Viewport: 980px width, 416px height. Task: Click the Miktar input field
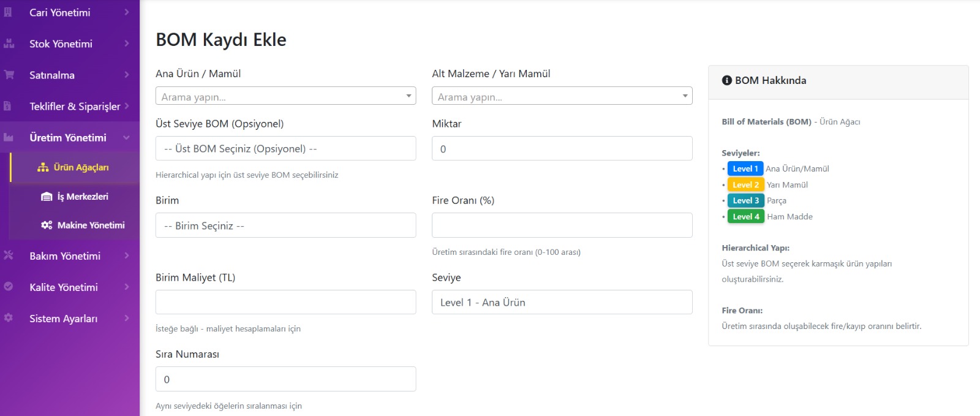pyautogui.click(x=562, y=149)
